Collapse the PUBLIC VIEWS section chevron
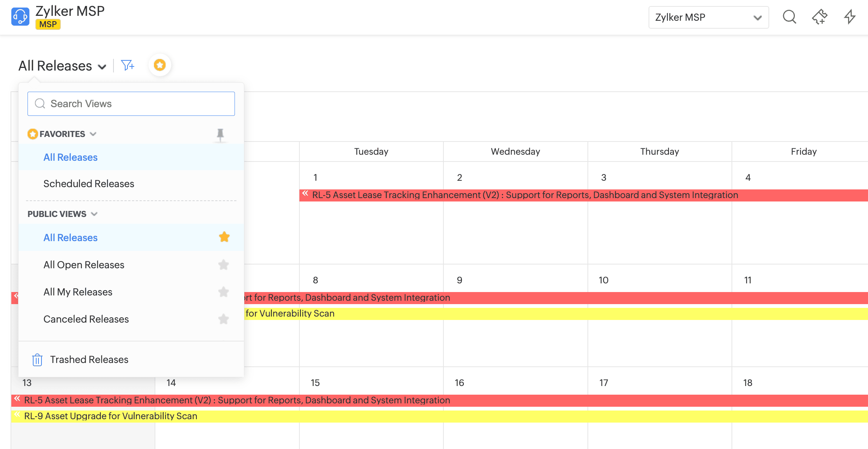Image resolution: width=868 pixels, height=449 pixels. 94,214
